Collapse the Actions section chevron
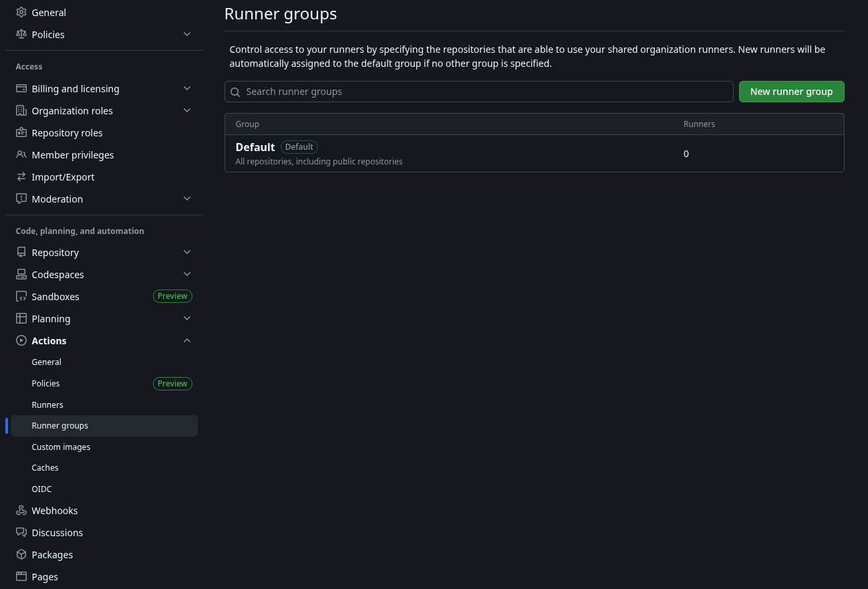This screenshot has height=589, width=868. pyautogui.click(x=187, y=340)
